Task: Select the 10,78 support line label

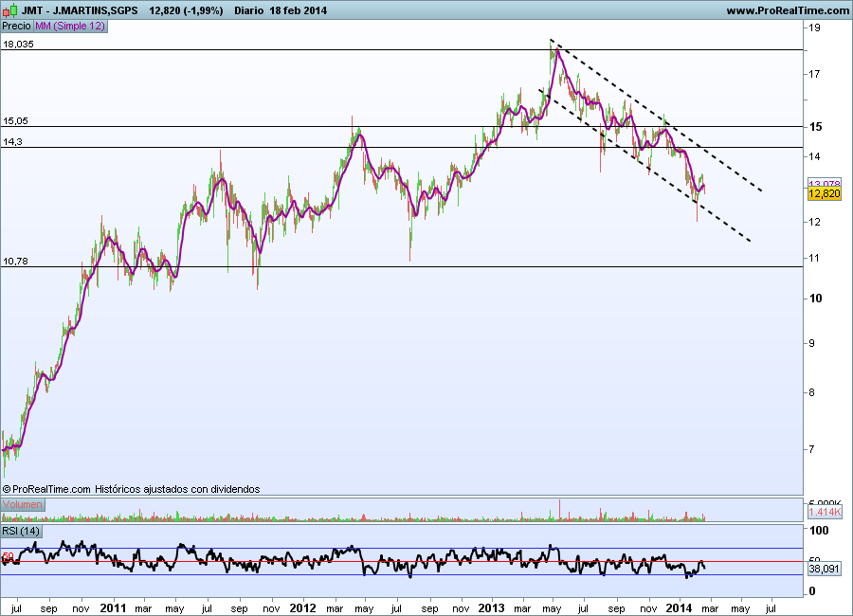Action: (x=15, y=262)
